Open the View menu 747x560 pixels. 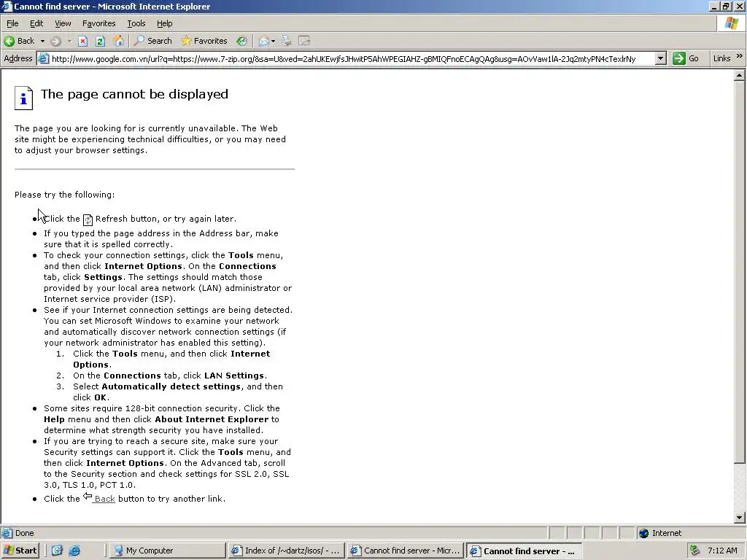pos(63,23)
